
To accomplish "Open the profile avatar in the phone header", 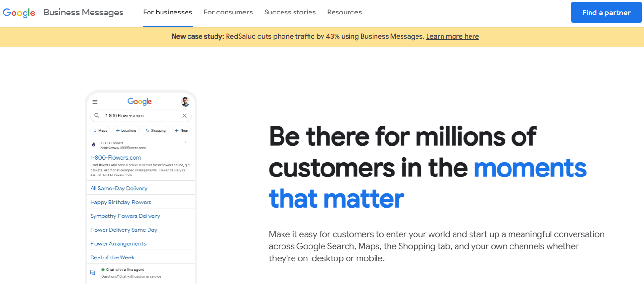I will [185, 102].
